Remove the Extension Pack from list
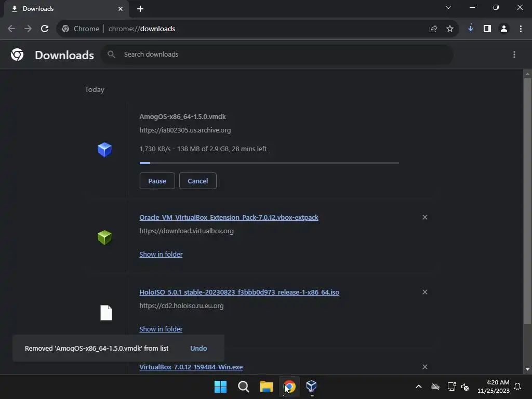 pyautogui.click(x=425, y=217)
